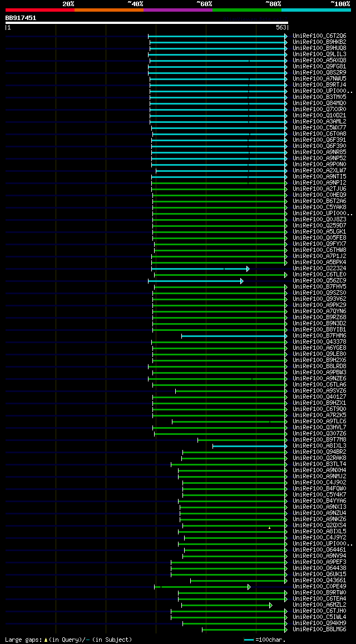Select subject label UniRef100_B9H2X6

pos(319,360)
